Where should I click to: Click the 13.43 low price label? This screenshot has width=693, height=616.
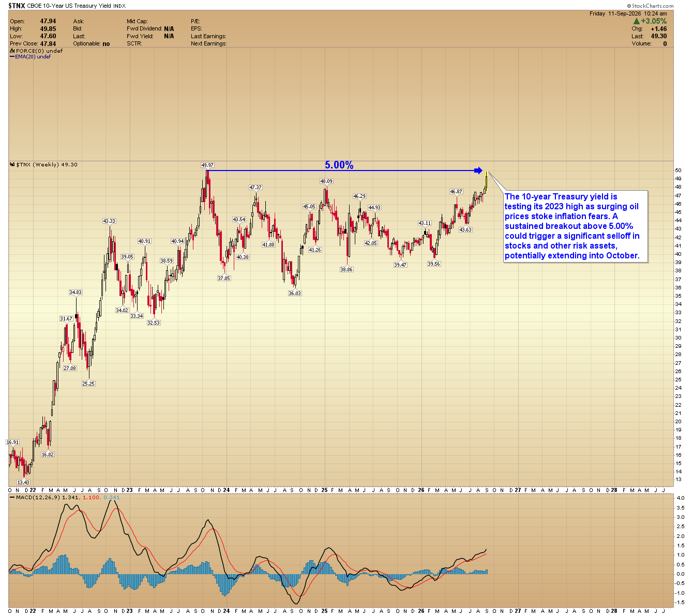click(23, 482)
